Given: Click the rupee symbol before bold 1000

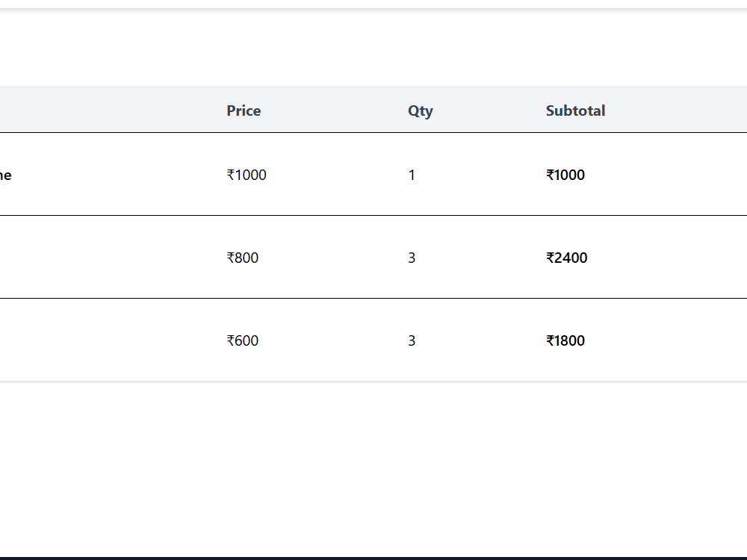Looking at the screenshot, I should (x=551, y=175).
